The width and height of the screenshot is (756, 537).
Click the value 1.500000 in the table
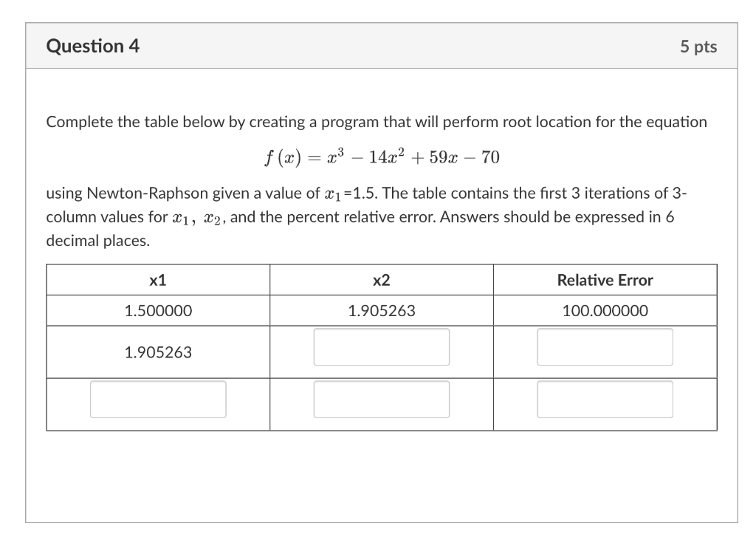click(x=157, y=310)
